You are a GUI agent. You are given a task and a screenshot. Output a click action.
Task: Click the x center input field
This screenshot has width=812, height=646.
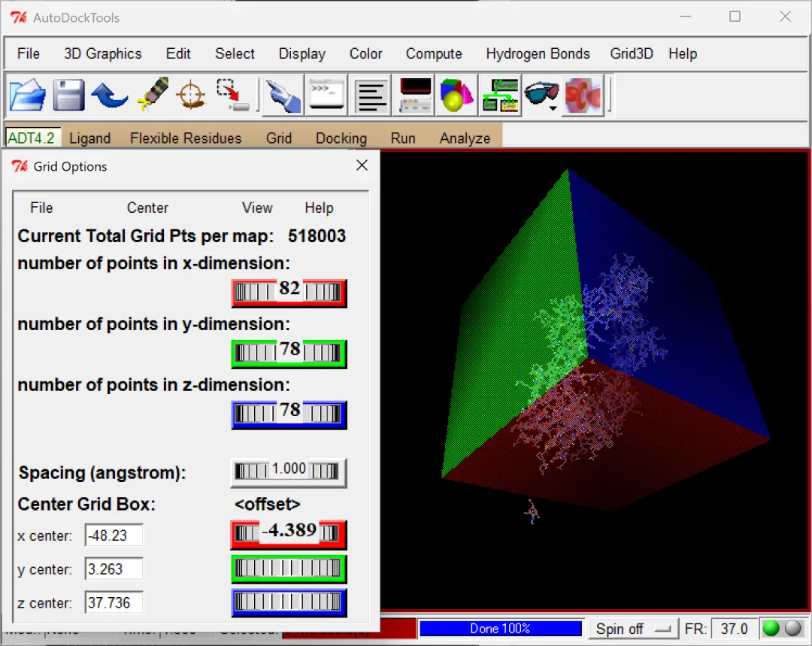tap(114, 535)
